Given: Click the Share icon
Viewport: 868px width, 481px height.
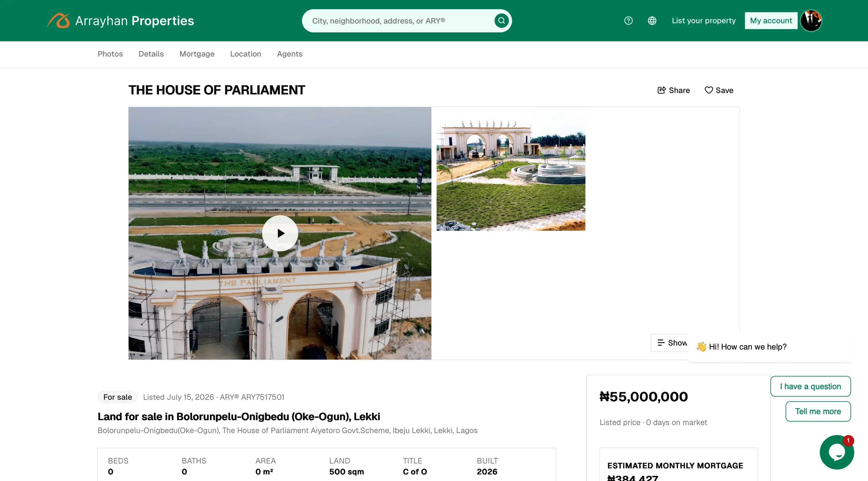Looking at the screenshot, I should [x=661, y=90].
